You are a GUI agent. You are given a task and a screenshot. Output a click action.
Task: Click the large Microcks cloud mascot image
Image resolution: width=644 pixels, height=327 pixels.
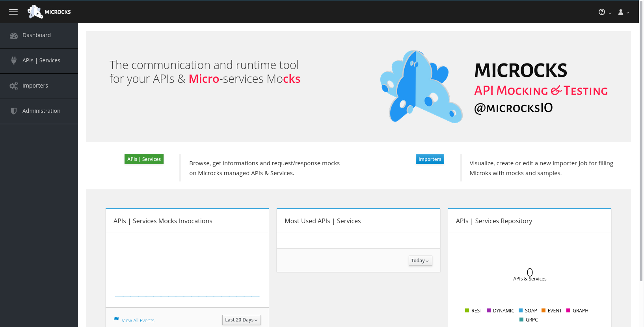[x=421, y=86]
